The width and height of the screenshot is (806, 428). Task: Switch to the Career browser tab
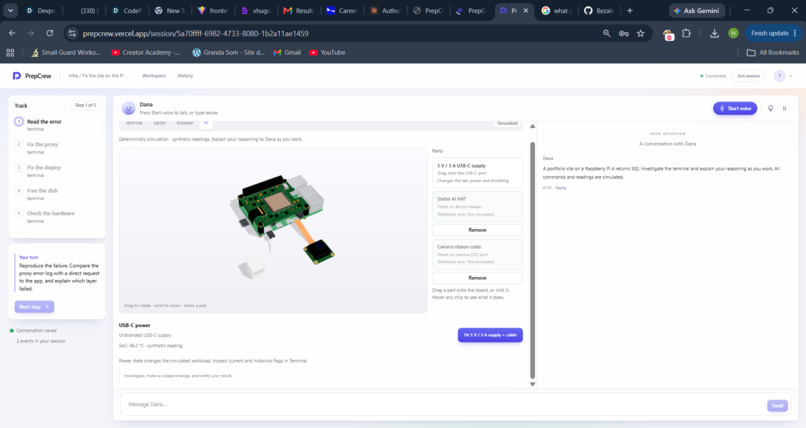click(342, 10)
